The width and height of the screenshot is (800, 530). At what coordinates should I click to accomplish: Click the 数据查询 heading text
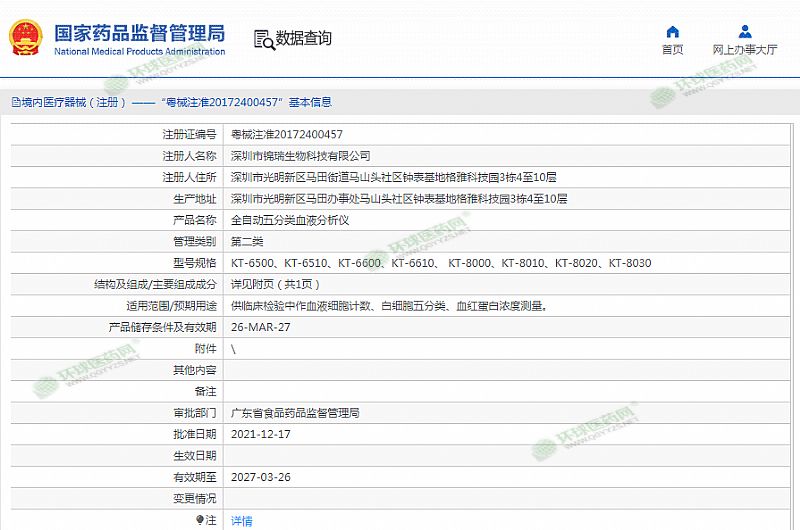point(303,39)
